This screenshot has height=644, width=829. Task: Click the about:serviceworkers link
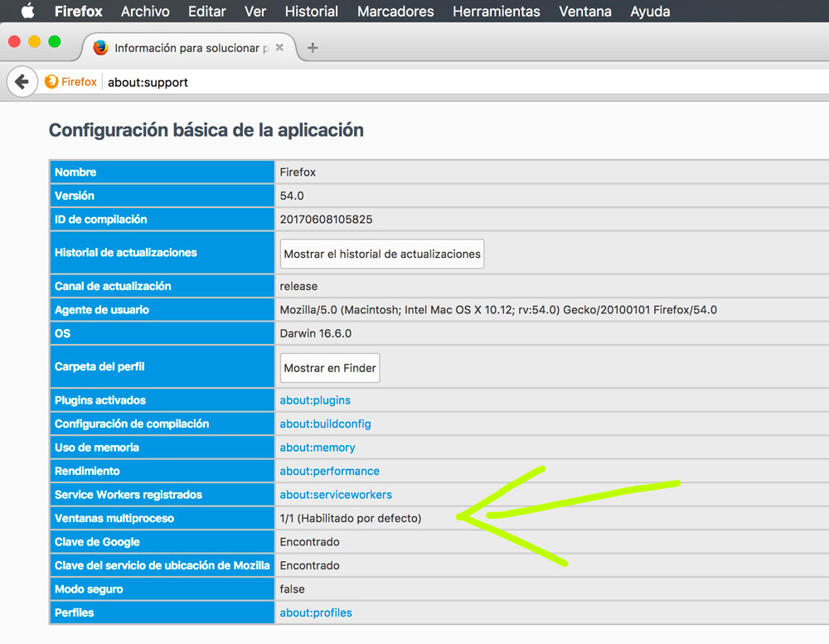[336, 494]
